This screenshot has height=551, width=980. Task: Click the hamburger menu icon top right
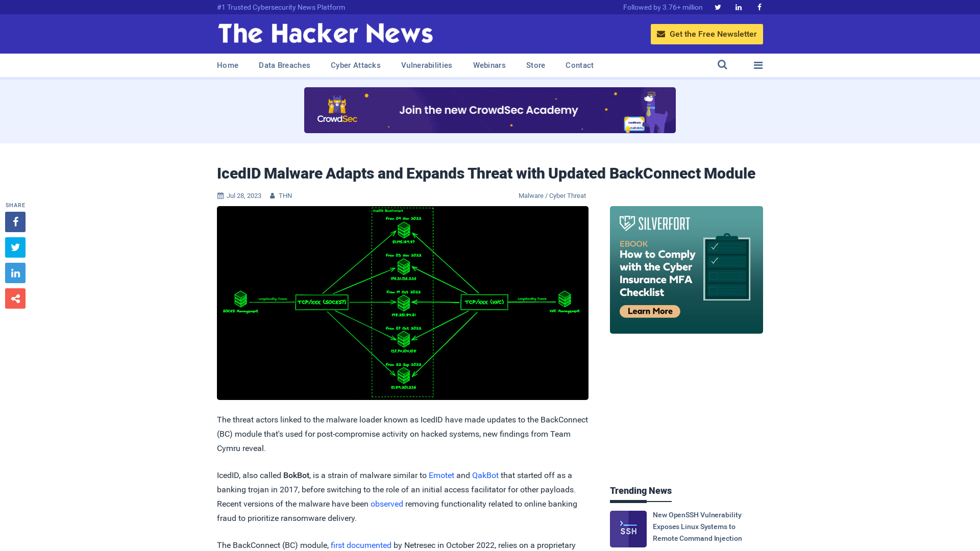(x=758, y=65)
